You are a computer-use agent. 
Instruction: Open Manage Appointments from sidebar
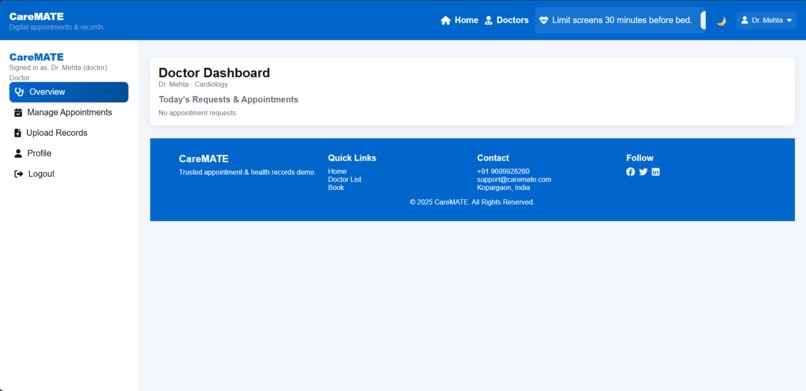click(x=69, y=113)
